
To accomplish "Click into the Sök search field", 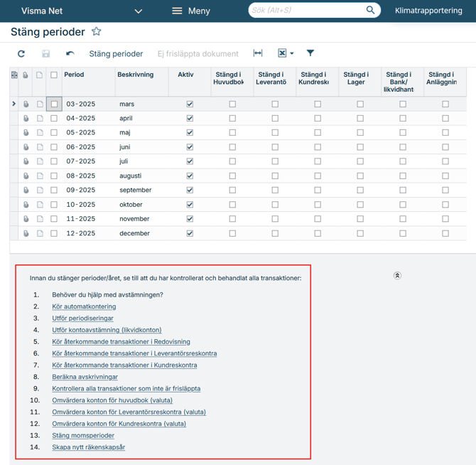I will [x=305, y=11].
